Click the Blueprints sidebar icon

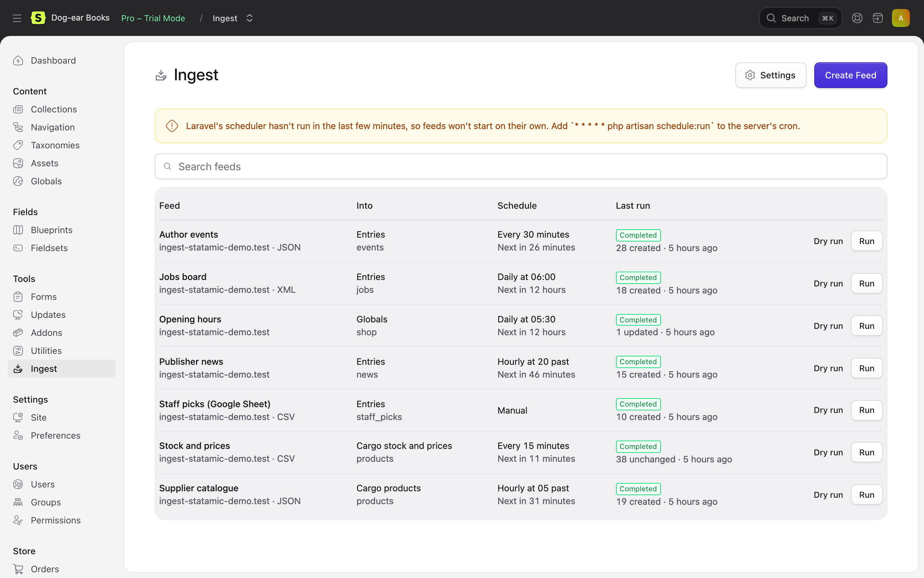pos(18,230)
